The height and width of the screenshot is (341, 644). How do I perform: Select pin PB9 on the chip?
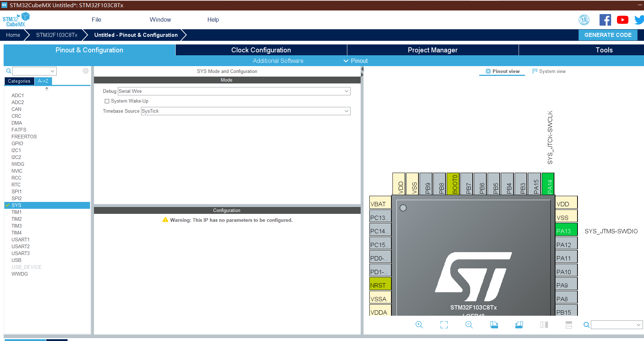(426, 184)
